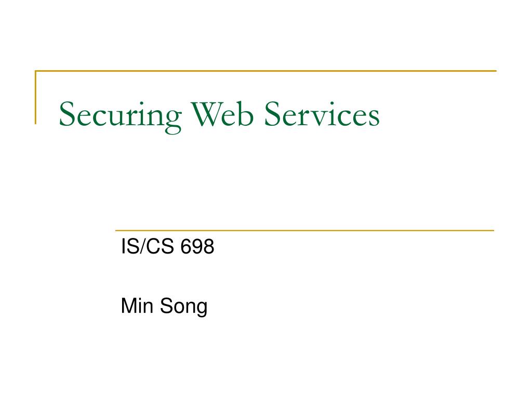Screen dimensions: 532x399
Task: Click the word "Services" in the title
Action: tap(322, 114)
